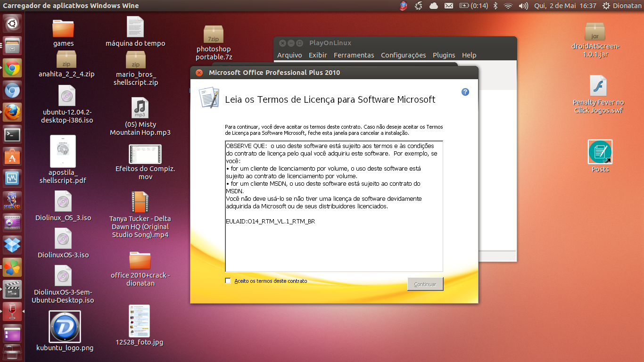The width and height of the screenshot is (644, 362).
Task: Select the máquina do tempo document
Action: (135, 32)
